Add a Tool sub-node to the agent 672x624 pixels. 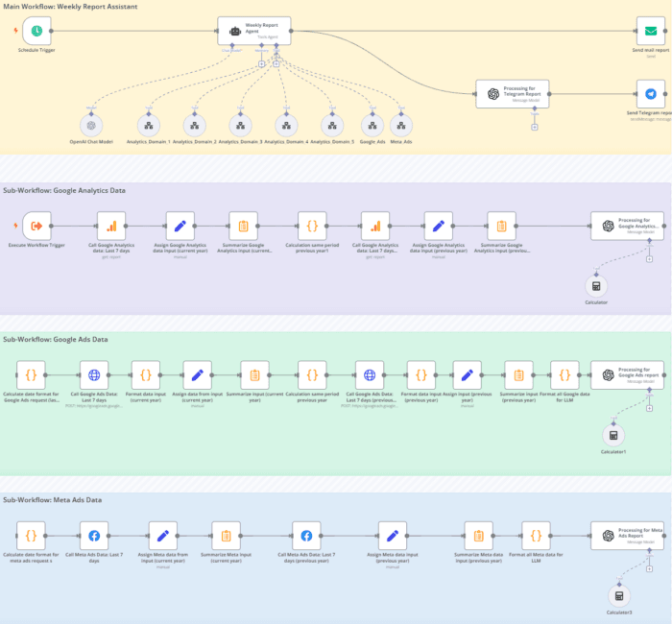pos(276,64)
